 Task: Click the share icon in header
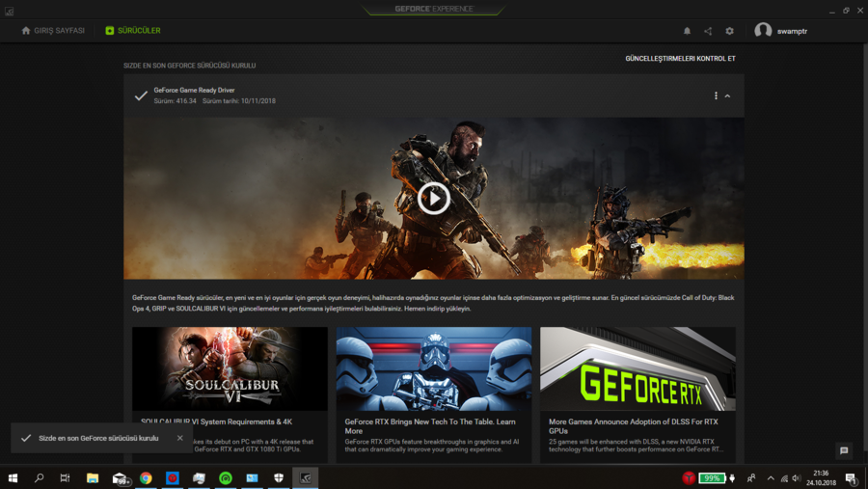(x=708, y=31)
